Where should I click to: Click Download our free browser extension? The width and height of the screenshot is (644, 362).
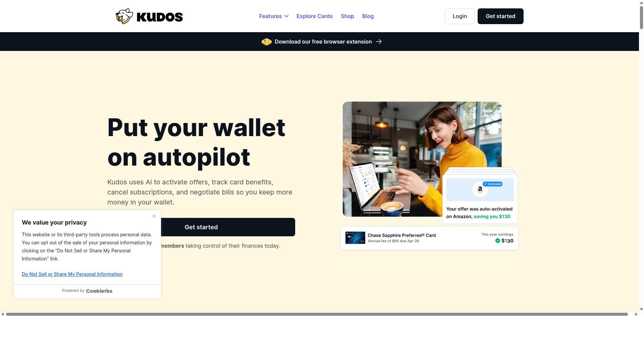coord(323,42)
